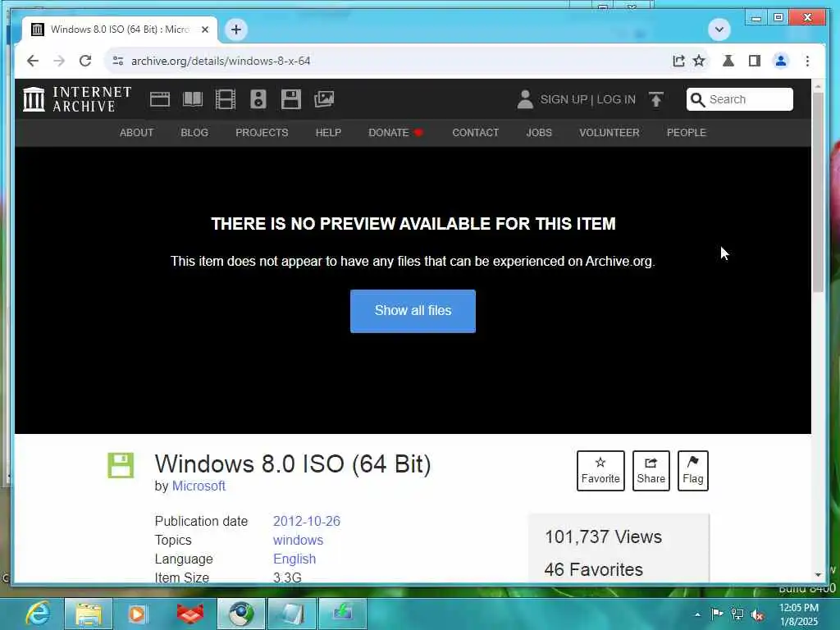
Task: Open the Chrome Labs flask icon
Action: (x=728, y=61)
